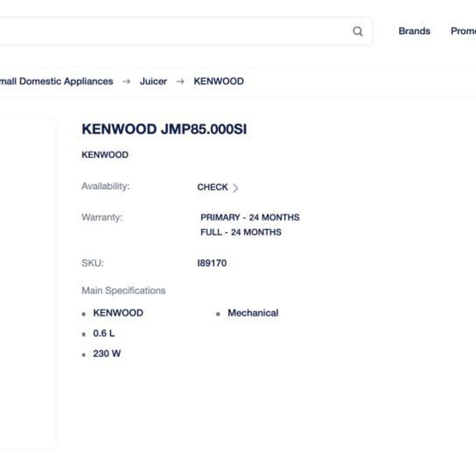Open the Promo menu item

pyautogui.click(x=463, y=31)
